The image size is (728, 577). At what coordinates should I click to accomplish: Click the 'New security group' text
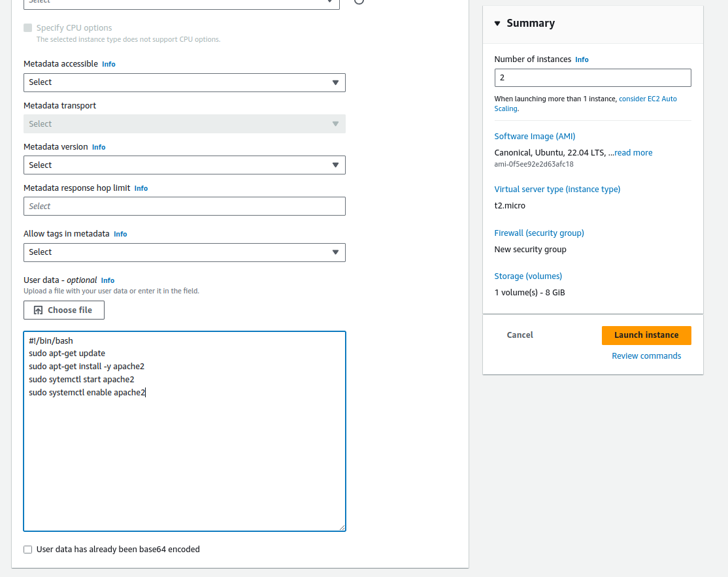point(530,250)
